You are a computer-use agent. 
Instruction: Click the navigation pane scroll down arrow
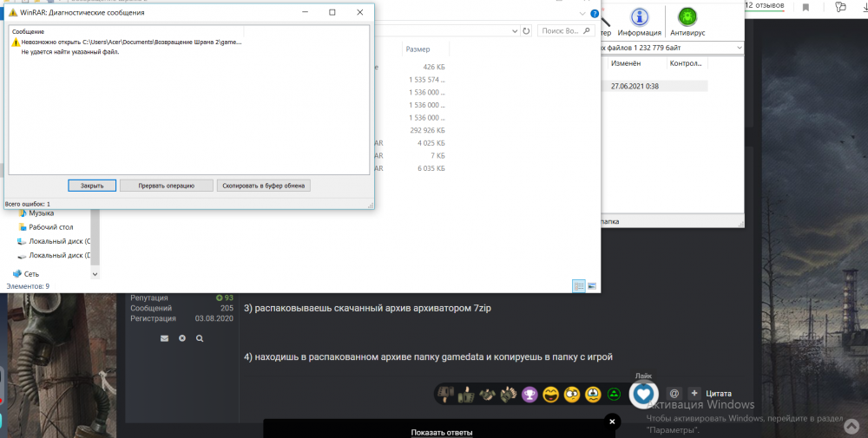95,274
